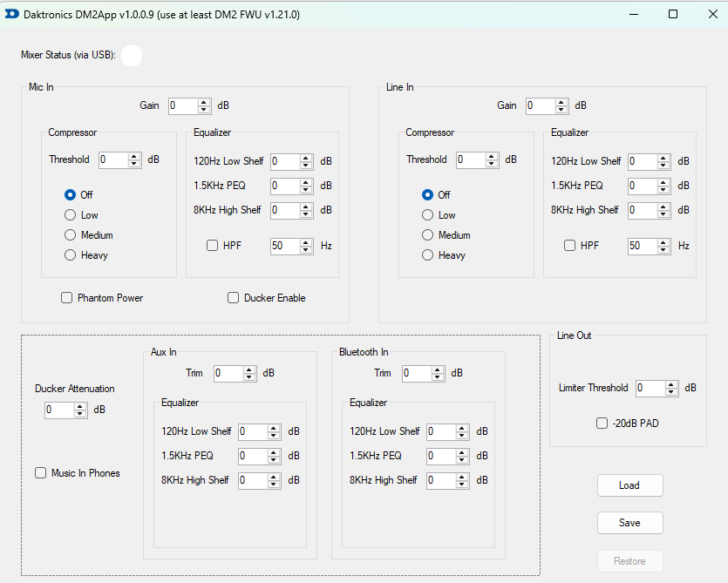Screen dimensions: 728x583
Task: Enable the Line In HPF checkbox
Action: [569, 246]
